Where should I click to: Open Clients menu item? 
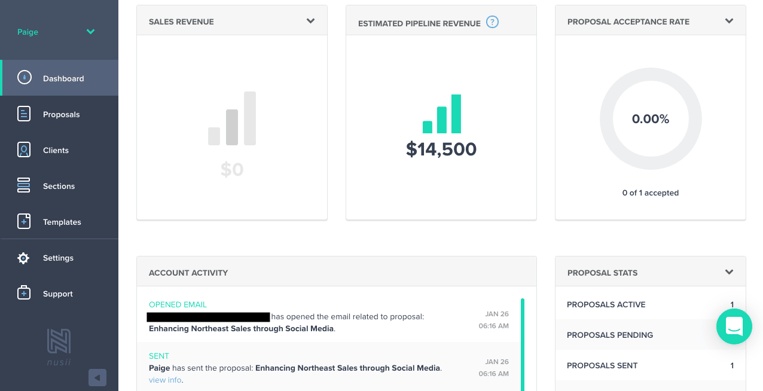click(x=59, y=150)
